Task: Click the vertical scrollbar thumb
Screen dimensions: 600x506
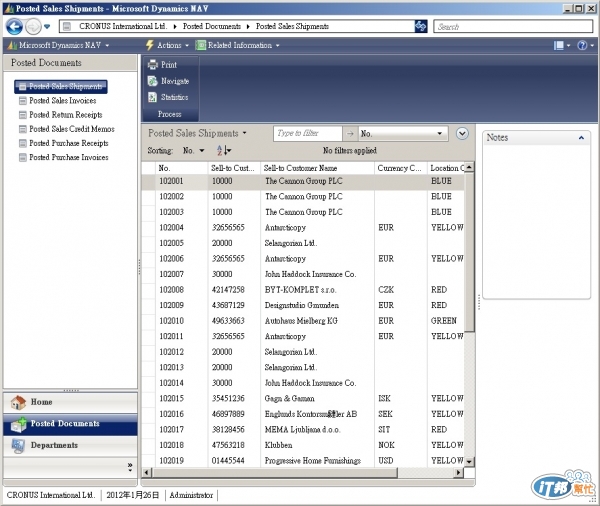Action: [470, 252]
